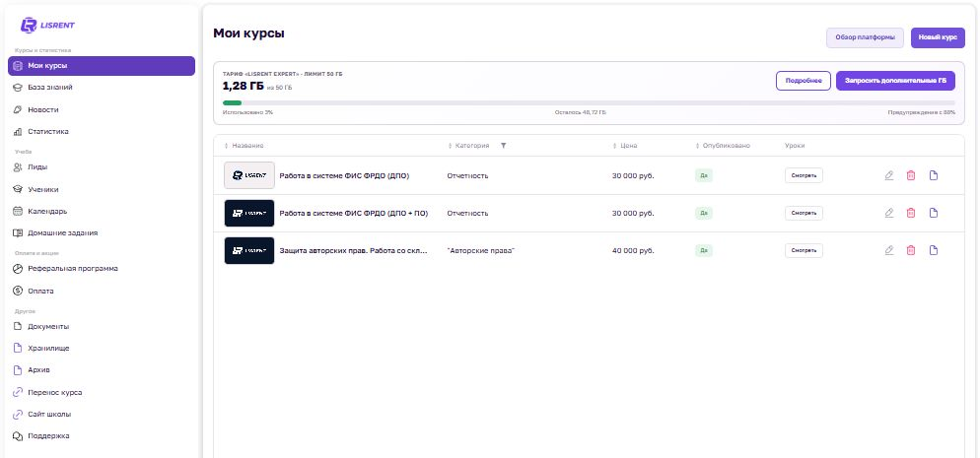Open Мои курсы in sidebar
Screen dimensions: 980x458
[x=102, y=66]
